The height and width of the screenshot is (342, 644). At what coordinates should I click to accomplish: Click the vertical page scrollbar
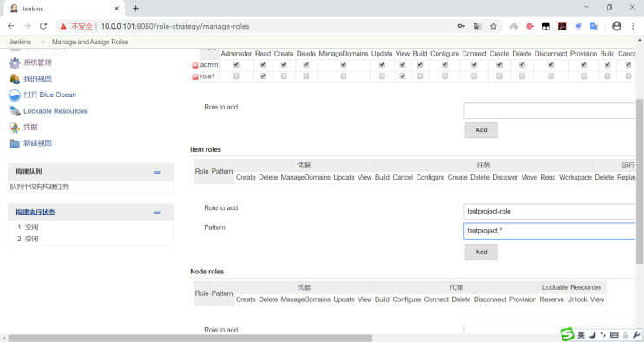(640, 181)
